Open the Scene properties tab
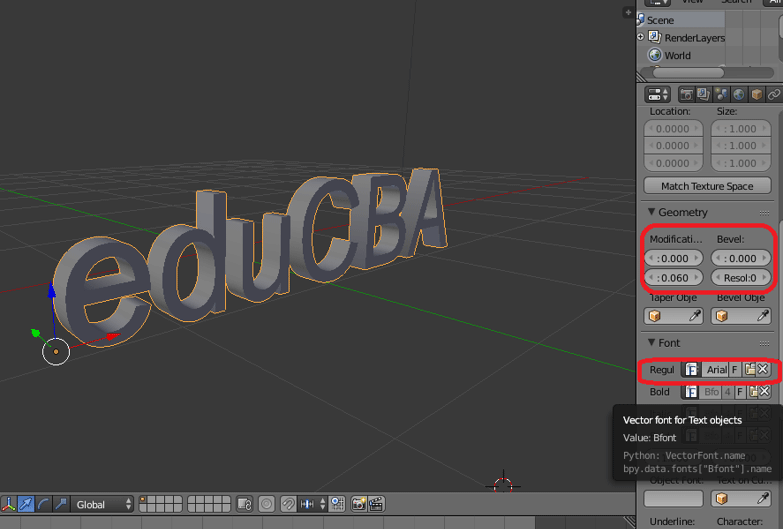The width and height of the screenshot is (783, 529). tap(721, 94)
